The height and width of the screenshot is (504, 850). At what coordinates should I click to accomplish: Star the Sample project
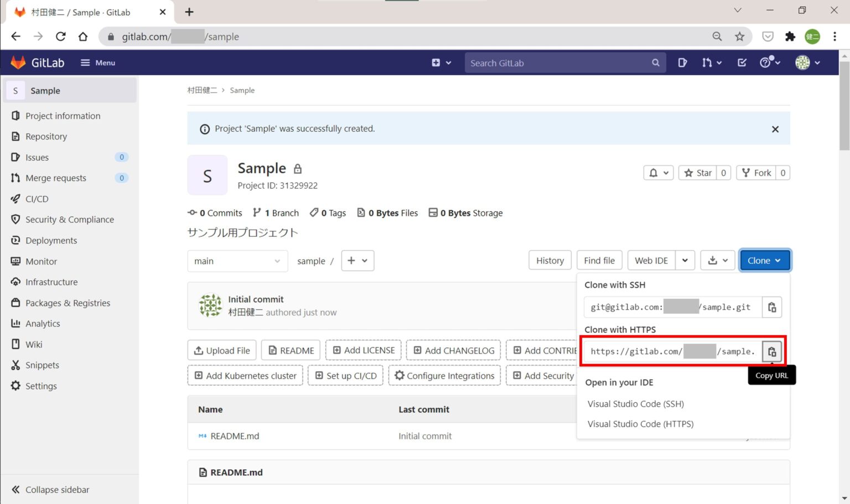click(x=697, y=173)
